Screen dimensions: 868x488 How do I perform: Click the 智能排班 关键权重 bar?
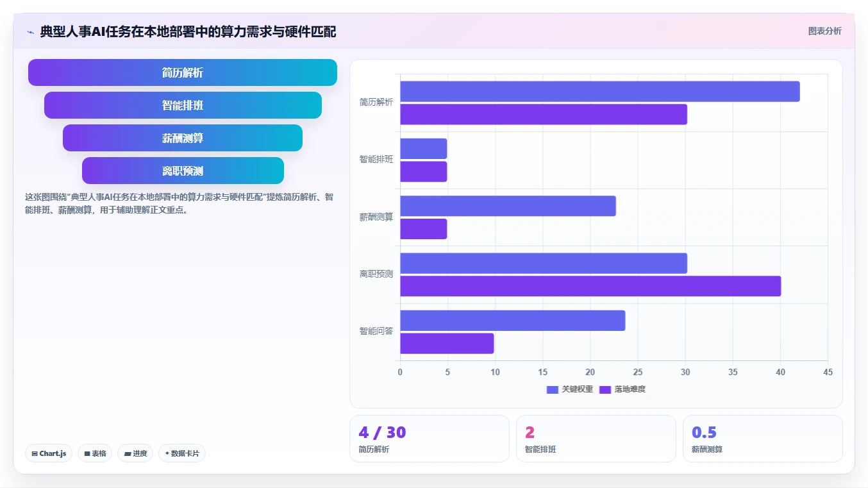(424, 149)
